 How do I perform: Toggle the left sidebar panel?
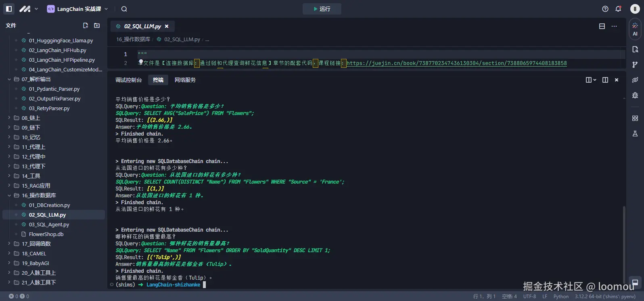[x=9, y=9]
